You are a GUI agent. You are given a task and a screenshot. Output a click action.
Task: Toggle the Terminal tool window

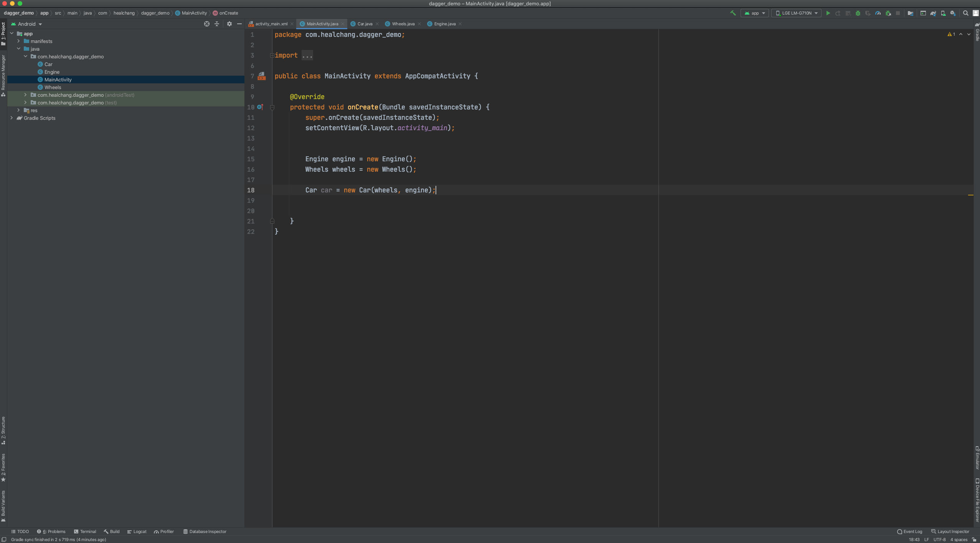[x=85, y=531]
